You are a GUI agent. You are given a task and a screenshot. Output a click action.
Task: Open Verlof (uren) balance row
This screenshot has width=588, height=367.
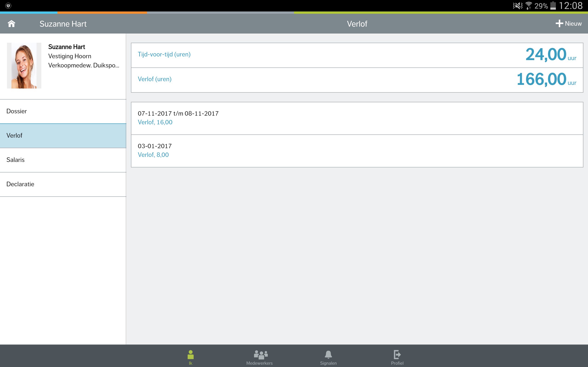click(357, 80)
